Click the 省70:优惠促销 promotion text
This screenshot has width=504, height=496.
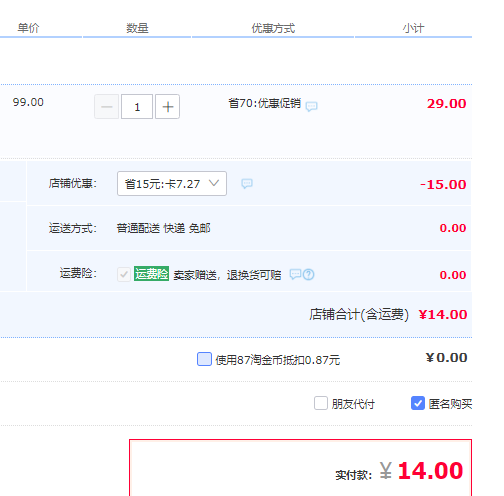point(265,103)
